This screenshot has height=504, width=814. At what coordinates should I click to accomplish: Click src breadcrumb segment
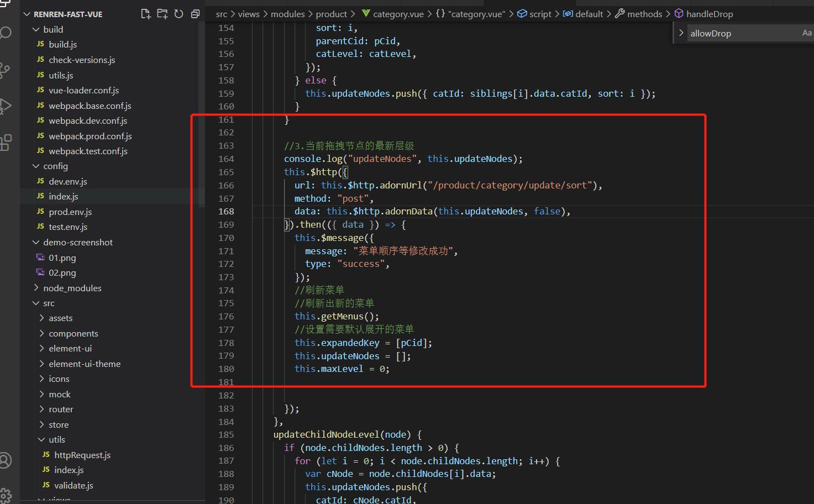pyautogui.click(x=222, y=14)
